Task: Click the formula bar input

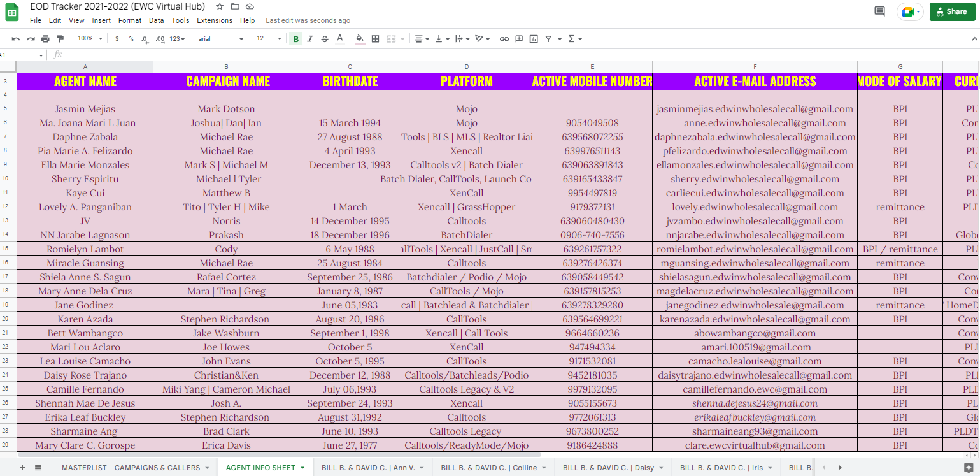Action: (522, 55)
